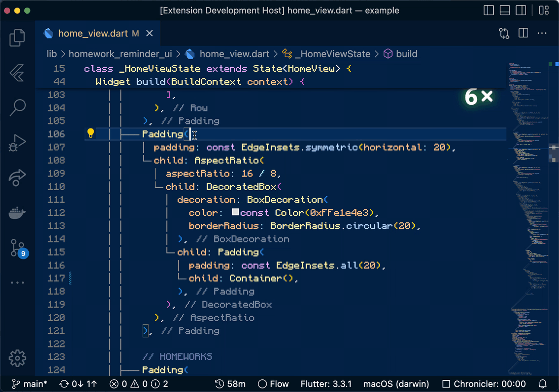Click BorderRadius.circular(20) on line 113
Viewport: 559px width, 392px height.
pos(343,226)
